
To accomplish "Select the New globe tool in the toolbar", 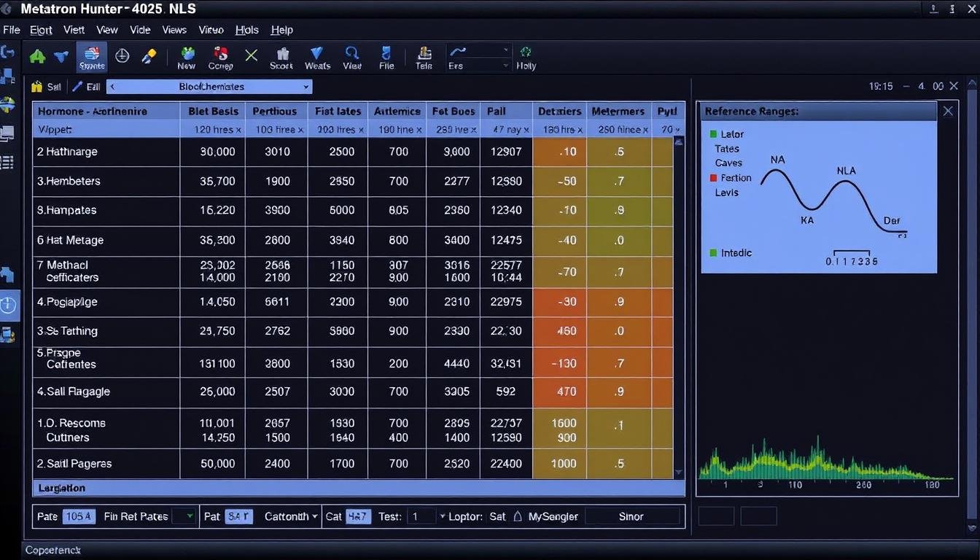I will click(x=187, y=55).
